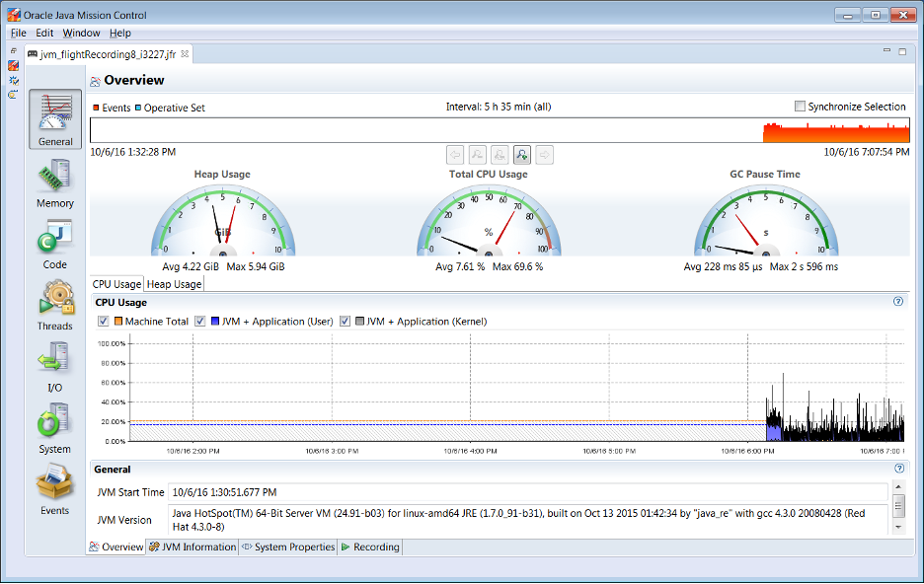Click the select-all range magnifier button
The height and width of the screenshot is (584, 924).
tap(500, 155)
